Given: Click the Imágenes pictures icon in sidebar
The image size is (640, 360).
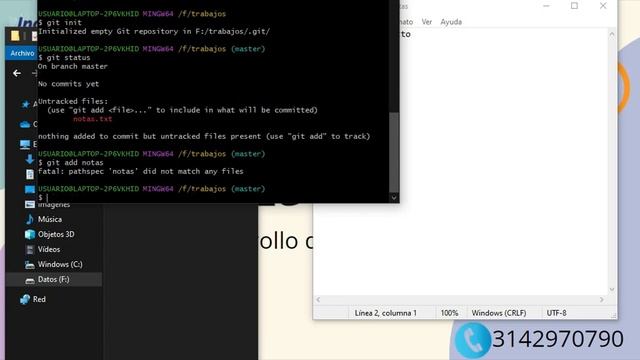Looking at the screenshot, I should click(30, 204).
